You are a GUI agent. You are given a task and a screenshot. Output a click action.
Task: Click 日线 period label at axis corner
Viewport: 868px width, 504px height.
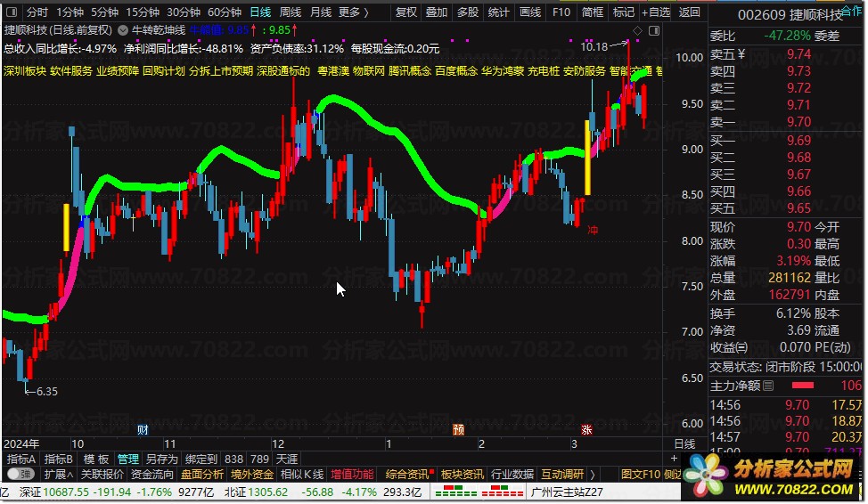pos(684,443)
